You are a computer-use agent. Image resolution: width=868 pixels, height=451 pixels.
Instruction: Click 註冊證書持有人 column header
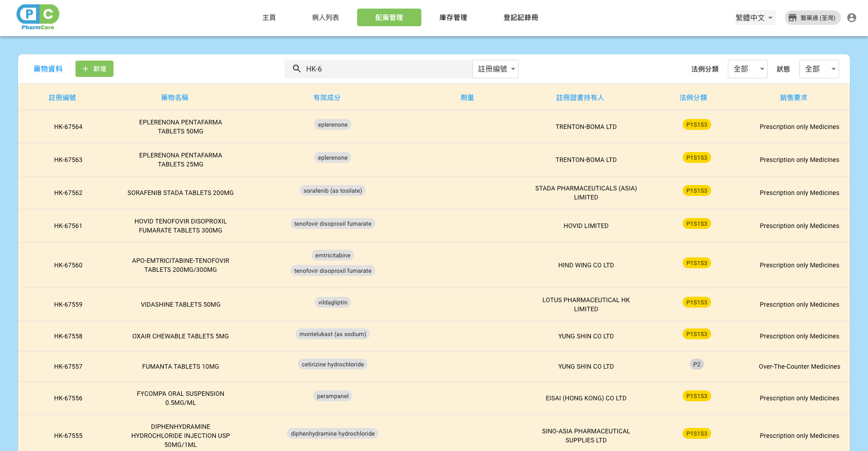coord(580,98)
